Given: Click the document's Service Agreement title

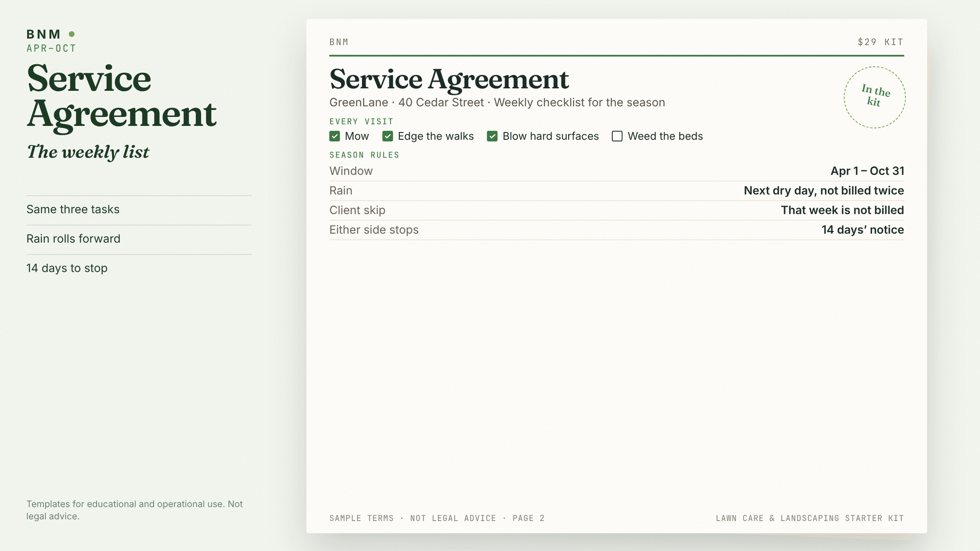Looking at the screenshot, I should (x=449, y=80).
